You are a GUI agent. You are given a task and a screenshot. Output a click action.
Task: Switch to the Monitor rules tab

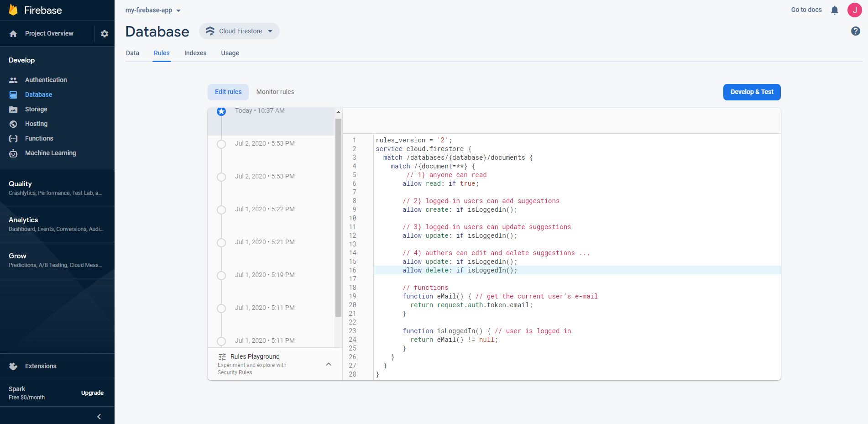coord(275,92)
